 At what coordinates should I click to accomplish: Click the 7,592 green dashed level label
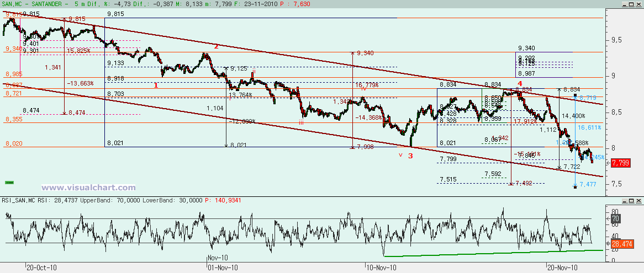(493, 174)
